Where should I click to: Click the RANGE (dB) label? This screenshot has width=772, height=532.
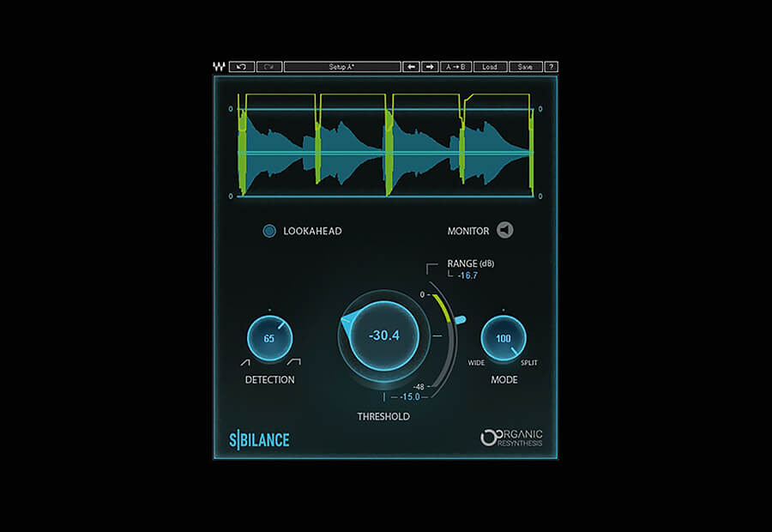pos(471,263)
